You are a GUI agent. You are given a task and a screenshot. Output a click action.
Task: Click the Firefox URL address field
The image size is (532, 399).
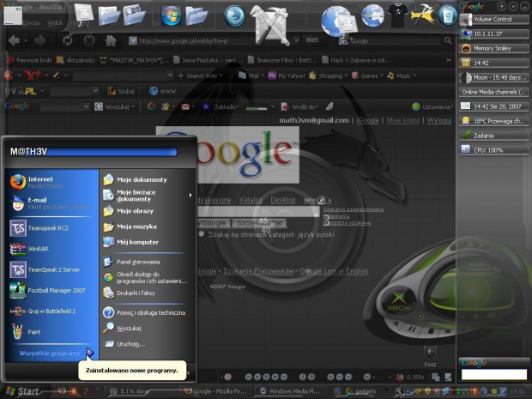tap(210, 41)
